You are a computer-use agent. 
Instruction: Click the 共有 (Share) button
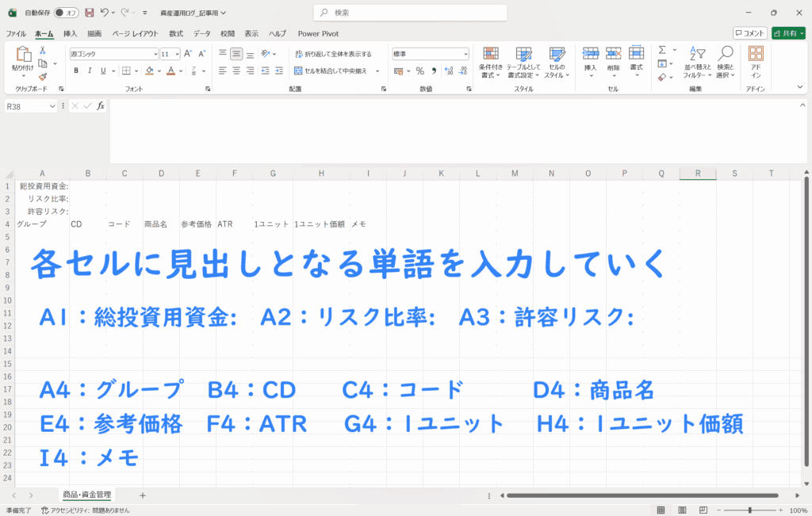[x=787, y=33]
